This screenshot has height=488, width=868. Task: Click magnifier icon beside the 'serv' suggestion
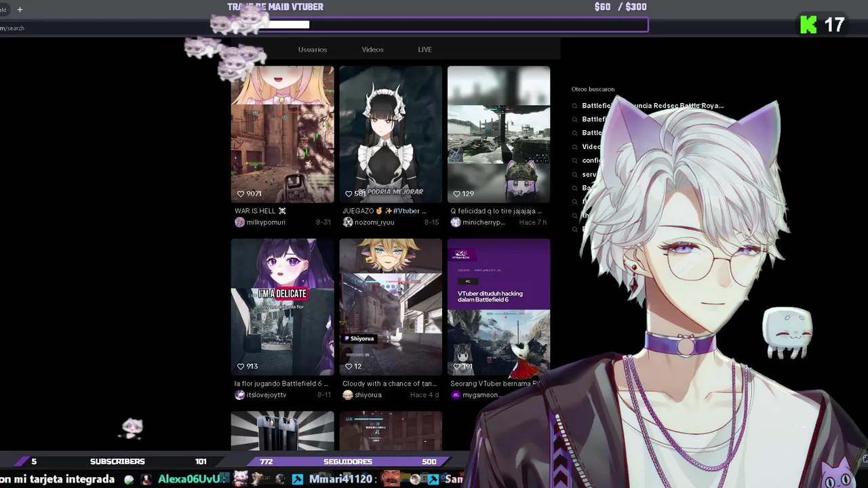(x=574, y=175)
